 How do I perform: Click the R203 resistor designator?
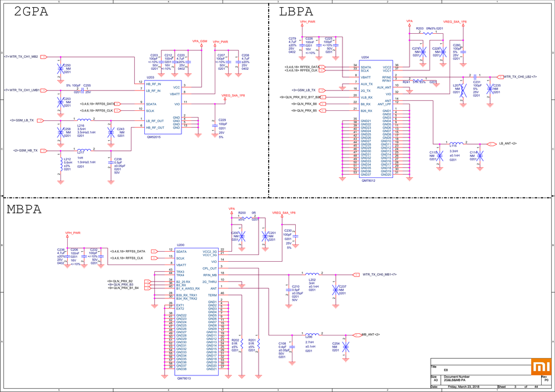point(420,28)
